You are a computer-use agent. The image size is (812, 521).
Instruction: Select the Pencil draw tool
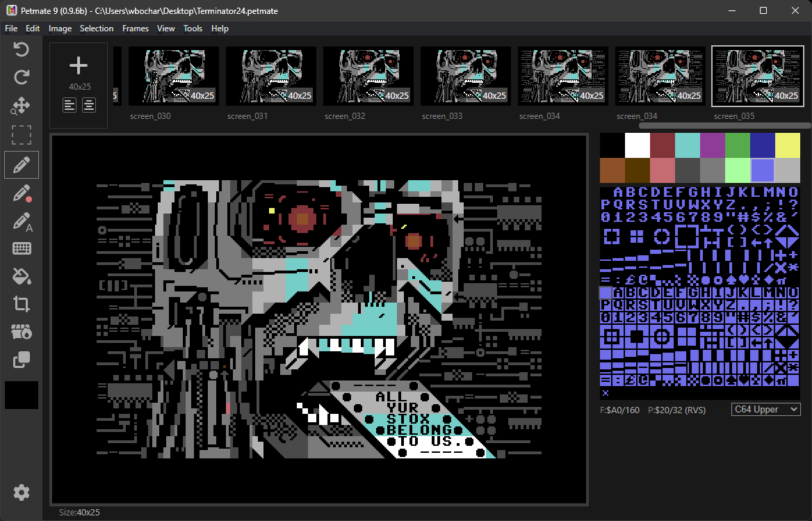pyautogui.click(x=22, y=166)
